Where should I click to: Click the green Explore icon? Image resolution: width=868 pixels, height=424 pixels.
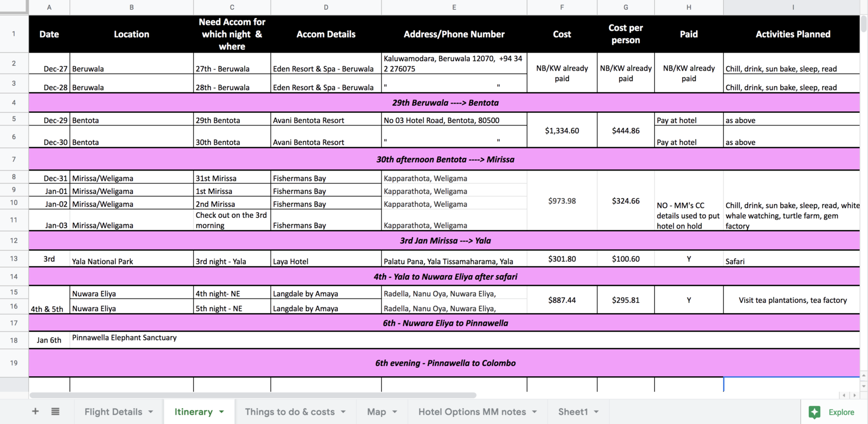(x=814, y=412)
